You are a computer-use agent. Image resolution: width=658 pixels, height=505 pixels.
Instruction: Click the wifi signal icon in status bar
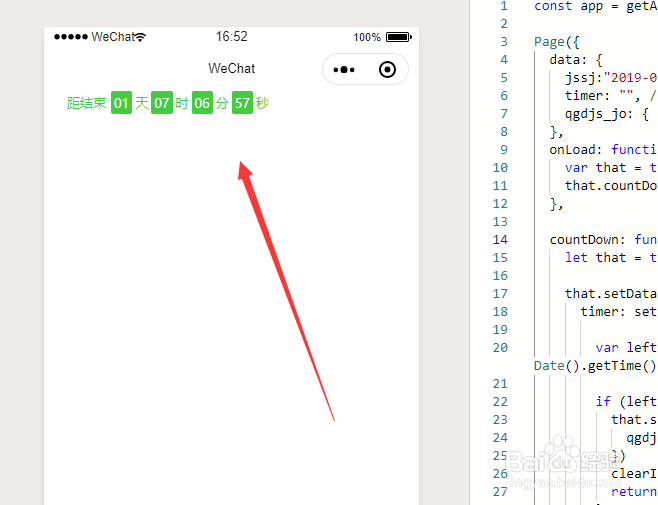141,37
